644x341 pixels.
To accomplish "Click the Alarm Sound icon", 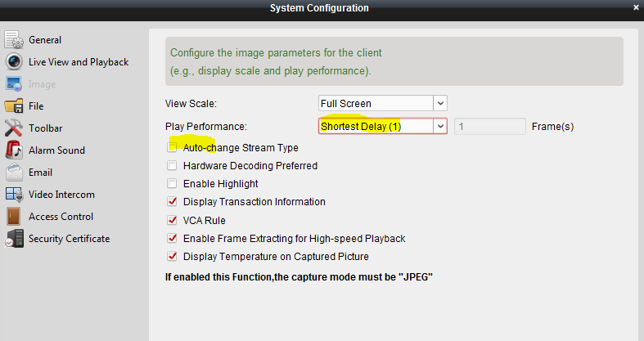I will [x=14, y=150].
